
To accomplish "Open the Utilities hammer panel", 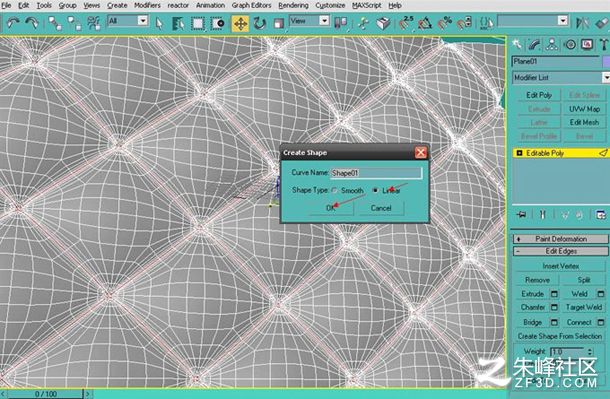I will [x=603, y=45].
